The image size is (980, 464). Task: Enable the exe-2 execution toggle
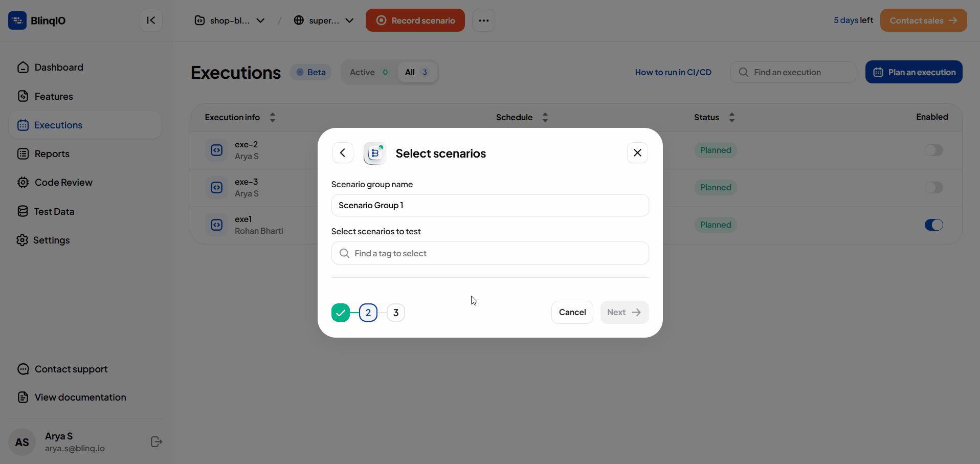pos(933,150)
